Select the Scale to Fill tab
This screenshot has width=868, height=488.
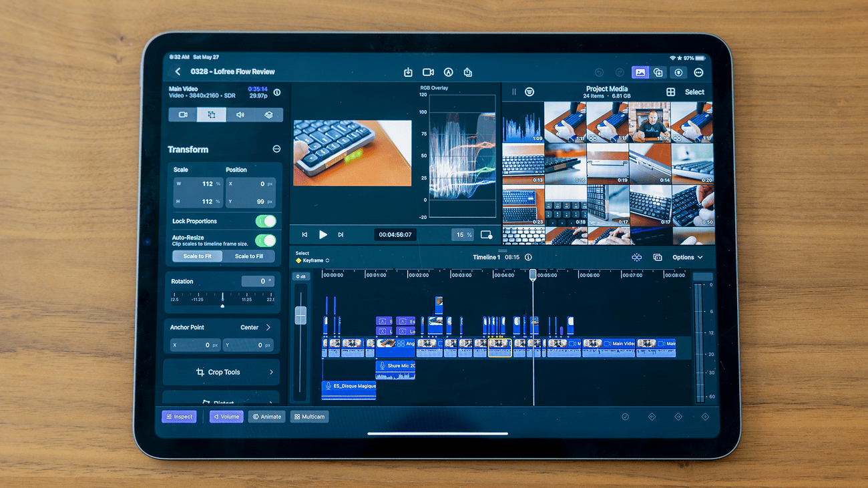click(248, 256)
